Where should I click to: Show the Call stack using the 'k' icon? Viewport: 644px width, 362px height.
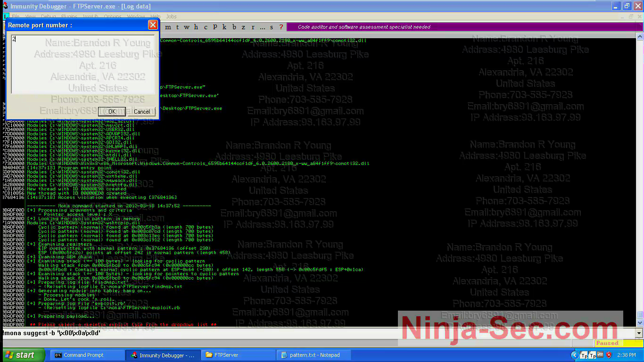[224, 27]
